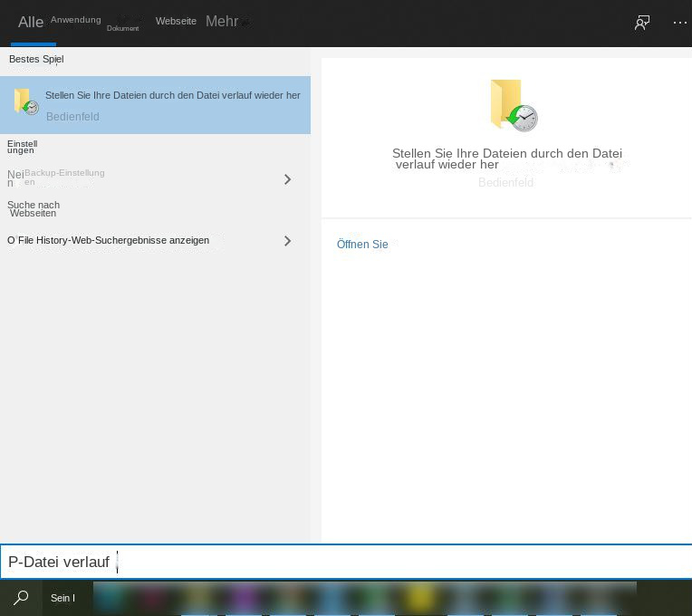Click the taskbar search magnifier icon
Screen dimensions: 692x616
tap(21, 598)
